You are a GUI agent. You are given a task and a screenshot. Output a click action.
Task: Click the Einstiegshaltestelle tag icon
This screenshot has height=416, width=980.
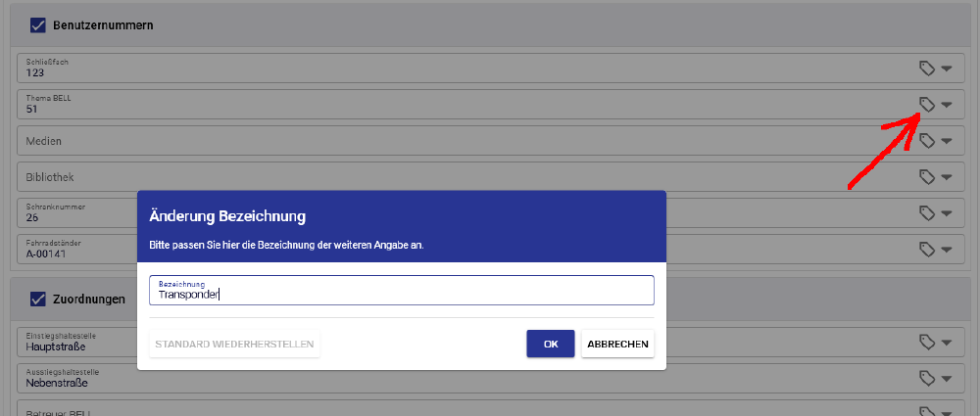[926, 342]
